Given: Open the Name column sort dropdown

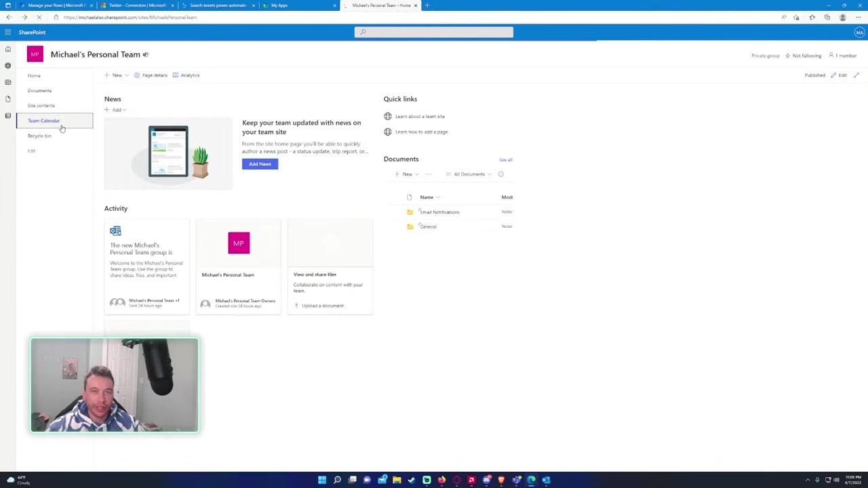Looking at the screenshot, I should pos(430,197).
